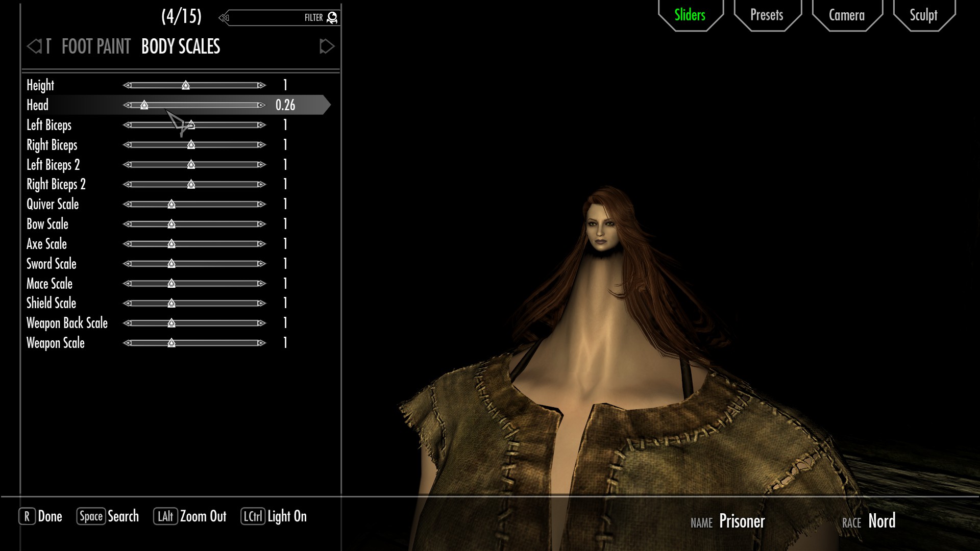980x551 pixels.
Task: Decrease Axe Scale with left arrow
Action: coord(128,244)
